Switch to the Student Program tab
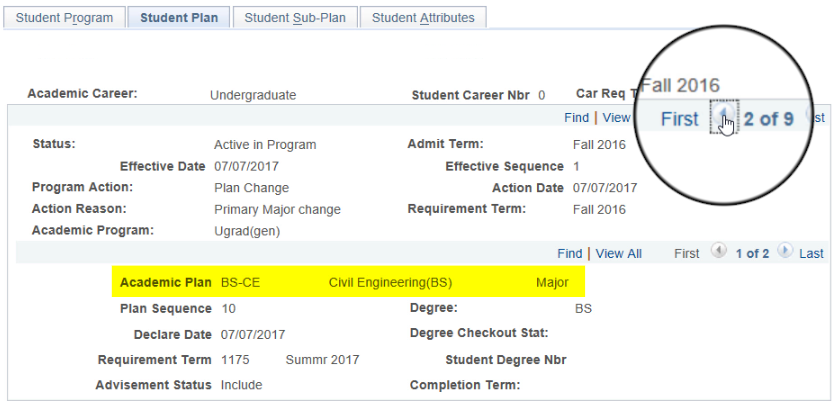 click(65, 17)
